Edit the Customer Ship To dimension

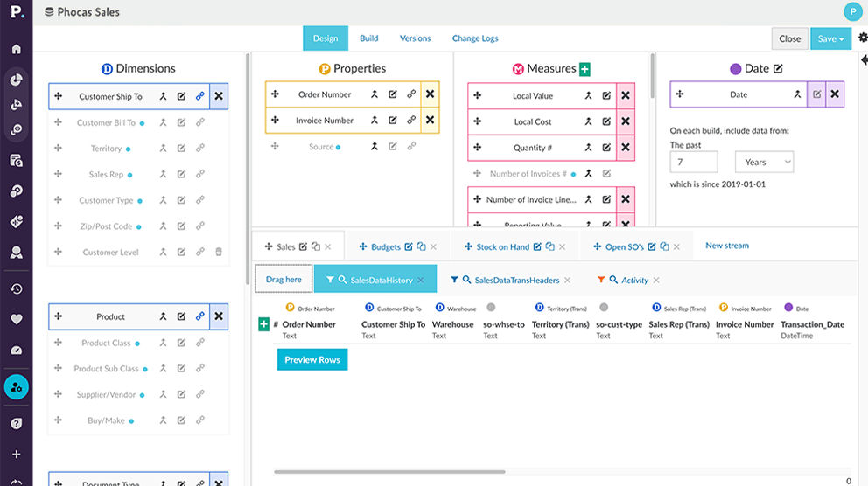pos(182,96)
